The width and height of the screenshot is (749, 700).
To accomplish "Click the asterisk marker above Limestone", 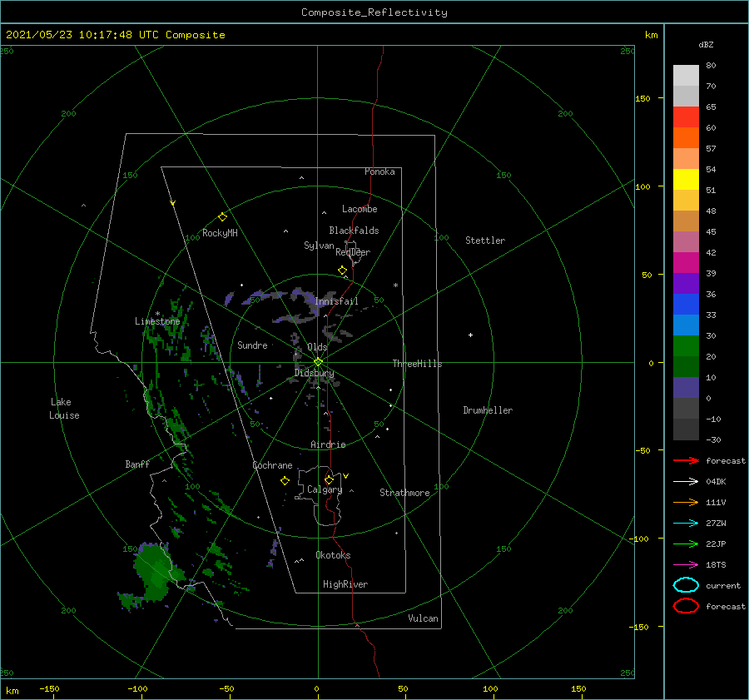I will (157, 314).
